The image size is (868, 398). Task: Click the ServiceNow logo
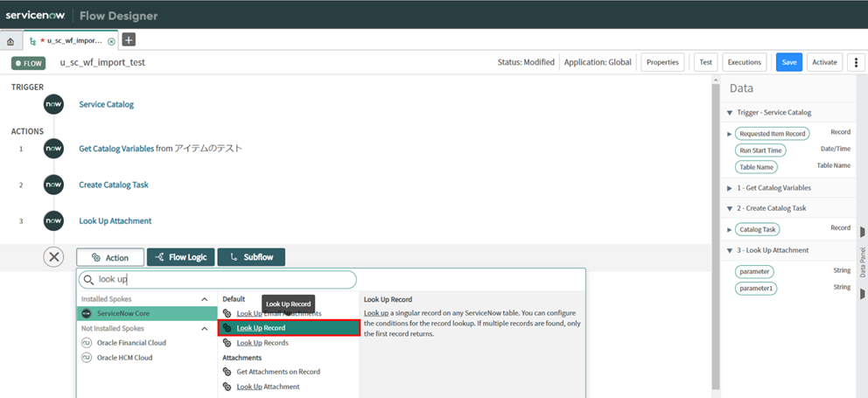point(36,15)
